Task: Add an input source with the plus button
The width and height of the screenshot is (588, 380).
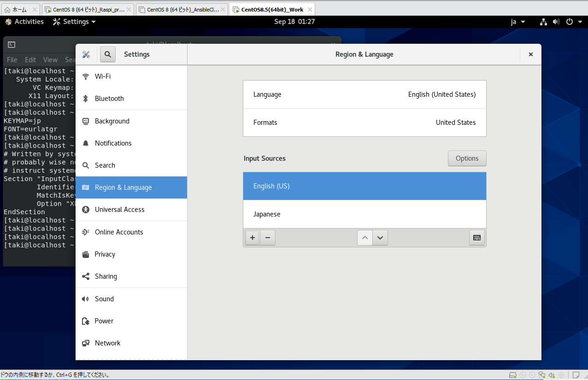Action: pos(252,238)
